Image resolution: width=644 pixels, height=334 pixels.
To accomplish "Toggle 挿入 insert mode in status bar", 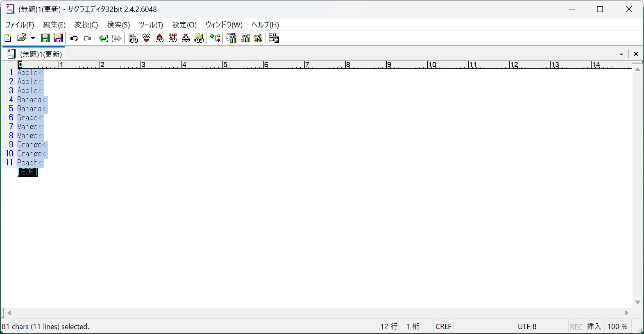I will point(594,327).
